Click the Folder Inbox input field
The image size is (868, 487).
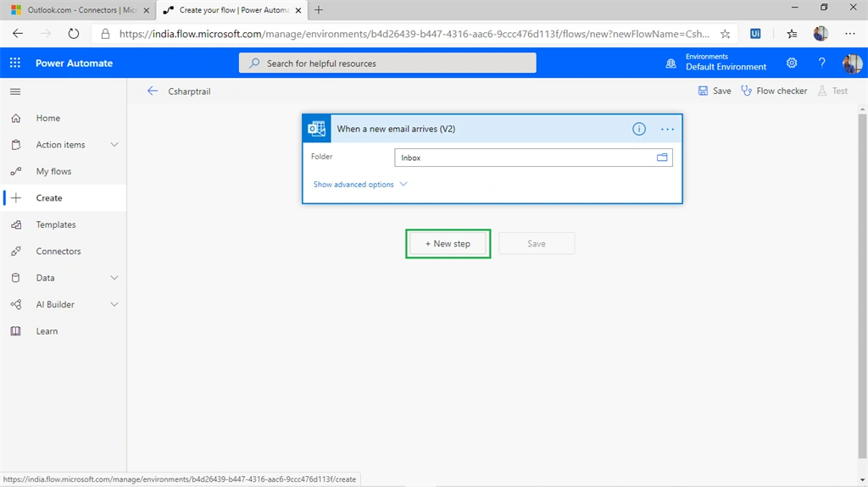point(533,158)
